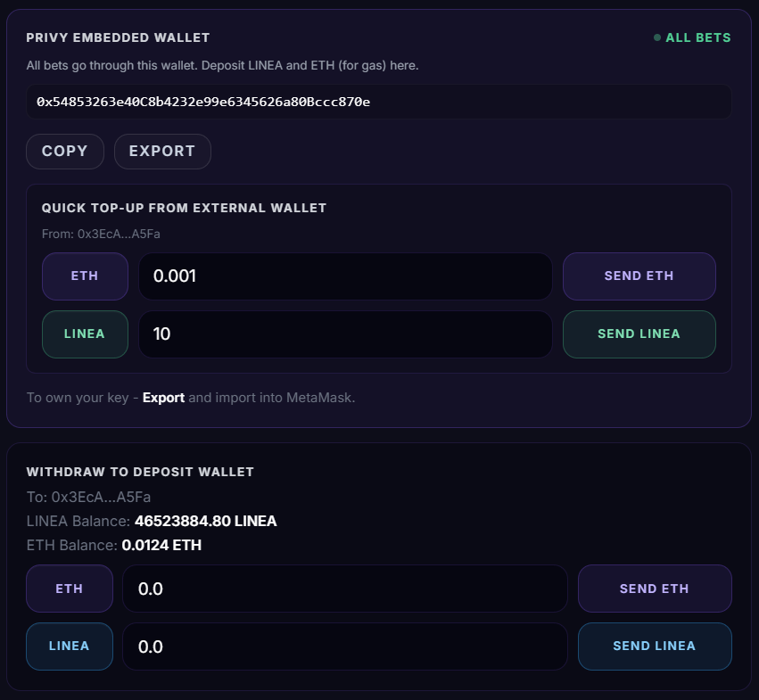Select the LINEA token in quick top-up
The image size is (759, 700).
(x=85, y=334)
